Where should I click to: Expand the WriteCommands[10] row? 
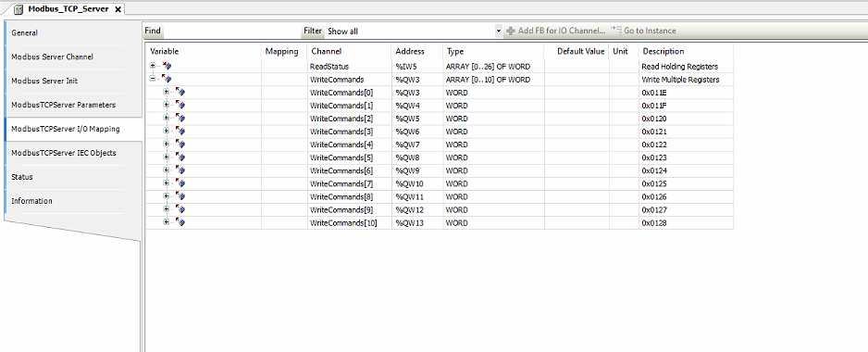pyautogui.click(x=166, y=222)
